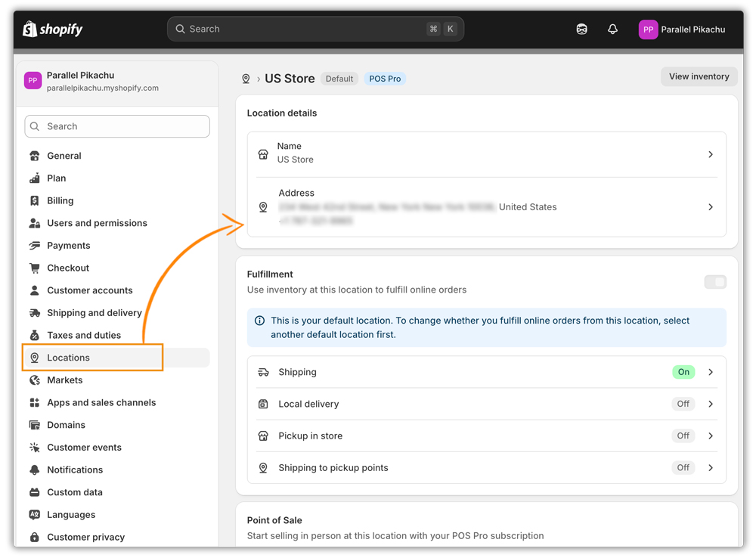Open Shipping to pickup points chevron

click(x=711, y=467)
